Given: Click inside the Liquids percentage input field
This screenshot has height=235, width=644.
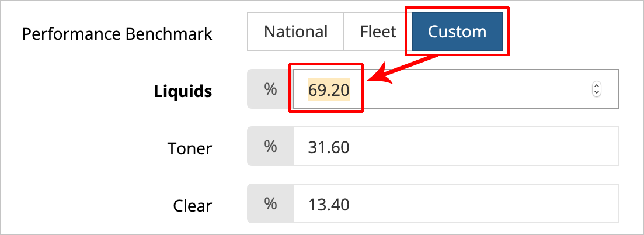Looking at the screenshot, I should point(455,89).
